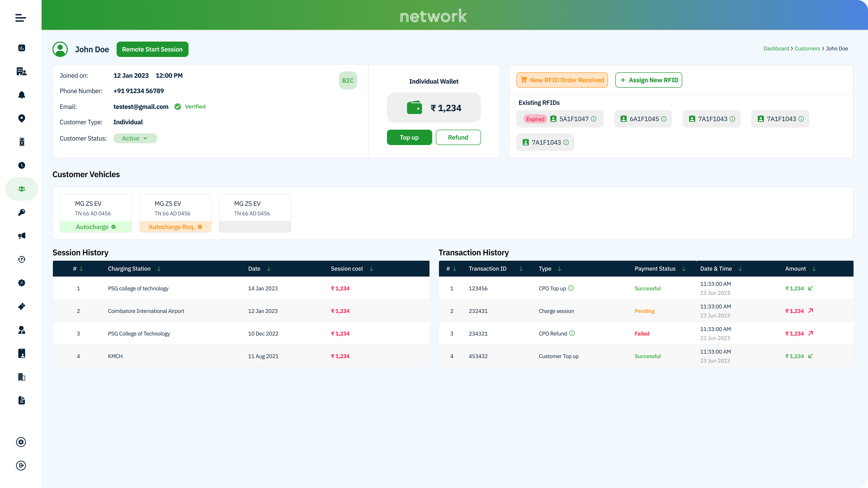Open the discount badge sidebar icon

coord(22,283)
